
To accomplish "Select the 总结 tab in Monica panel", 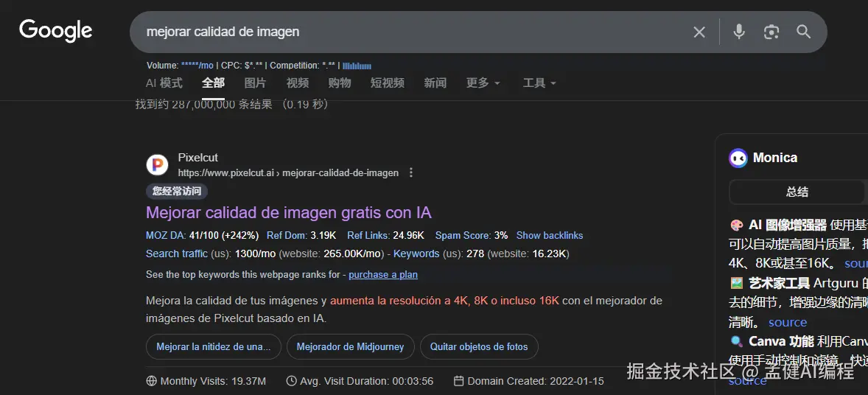I will point(797,192).
